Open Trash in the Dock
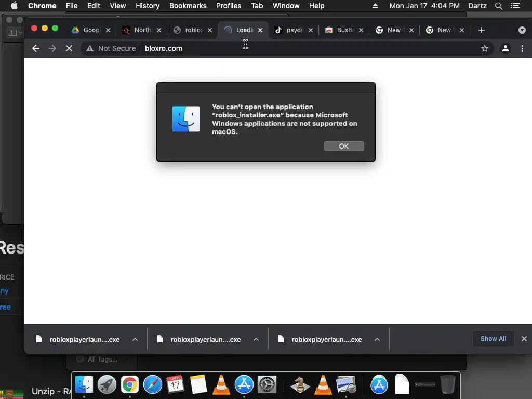Screen dimensions: 532x399 [x=448, y=385]
